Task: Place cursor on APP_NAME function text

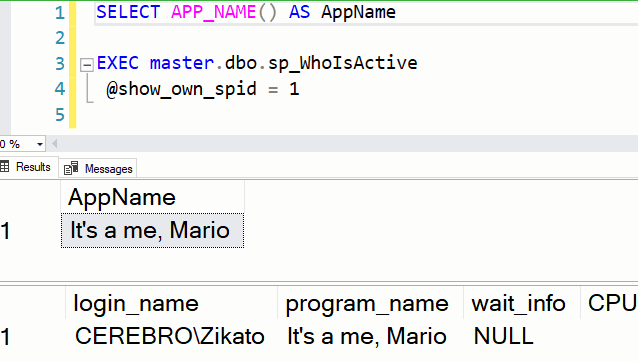Action: (214, 12)
